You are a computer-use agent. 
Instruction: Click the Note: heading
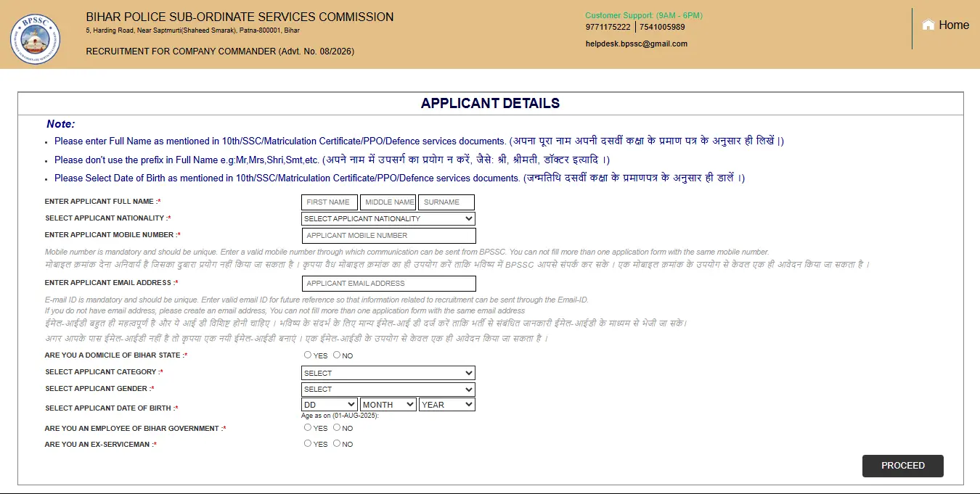click(61, 124)
